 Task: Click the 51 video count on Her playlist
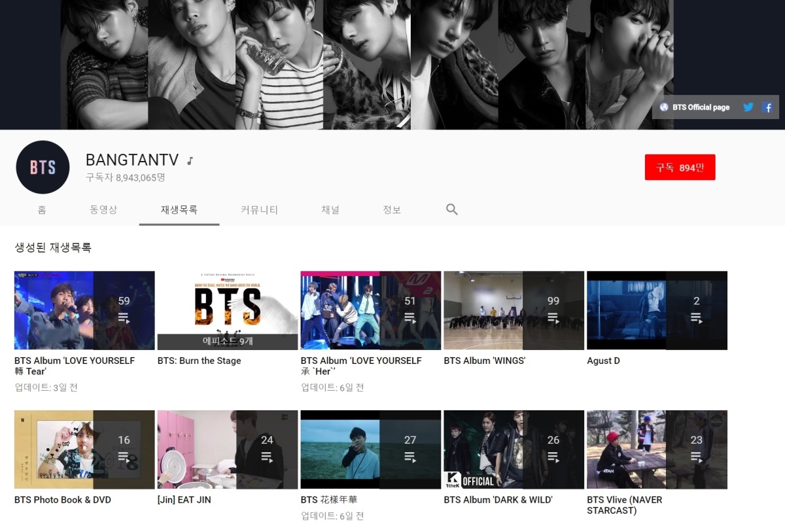tap(410, 301)
